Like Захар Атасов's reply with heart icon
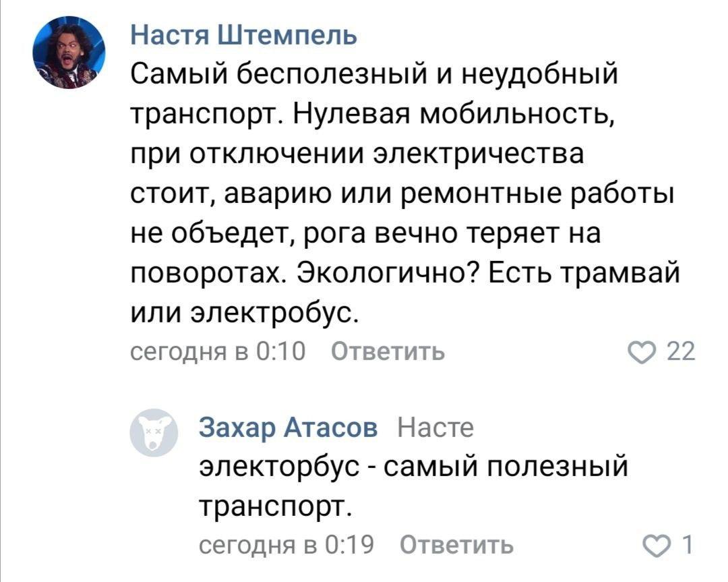This screenshot has height=582, width=728. [655, 546]
